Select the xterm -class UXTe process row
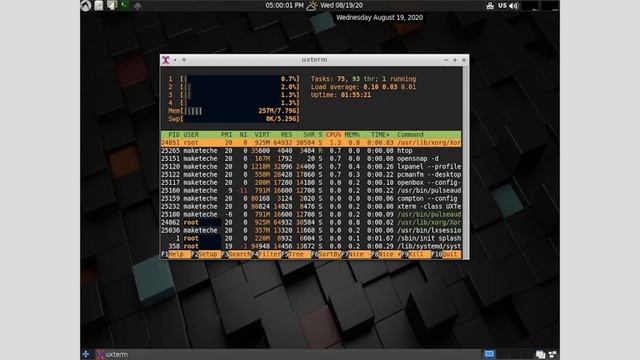 [311, 207]
